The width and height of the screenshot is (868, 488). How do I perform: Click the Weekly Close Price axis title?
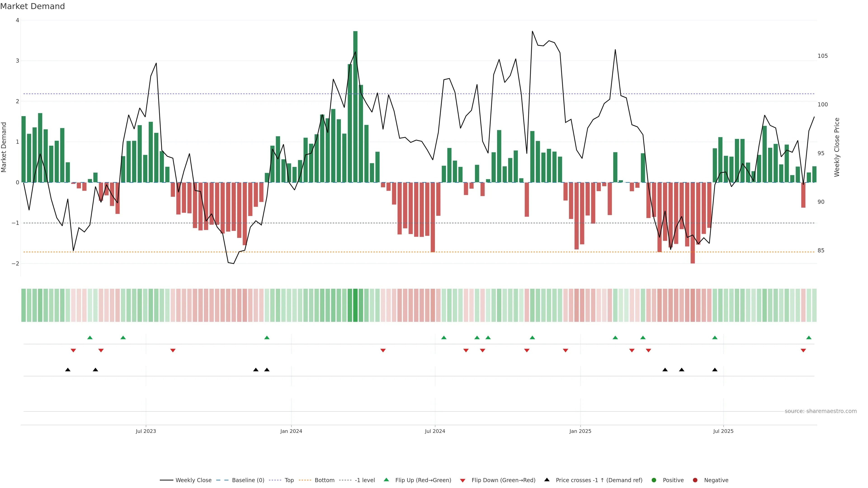(x=837, y=147)
